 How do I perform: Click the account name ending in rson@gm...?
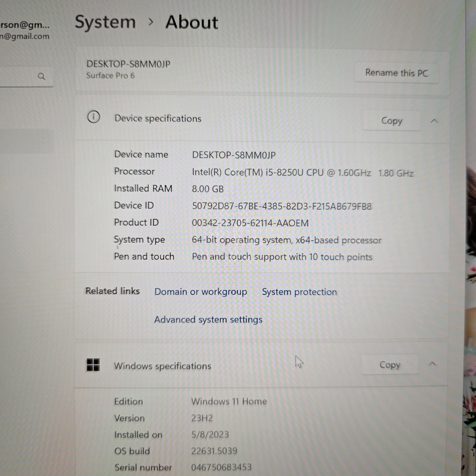25,25
